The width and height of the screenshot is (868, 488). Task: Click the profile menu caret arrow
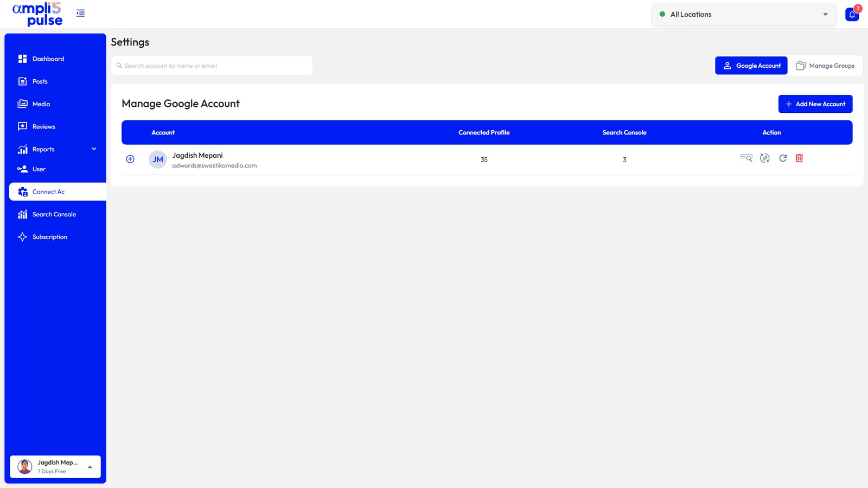(90, 467)
